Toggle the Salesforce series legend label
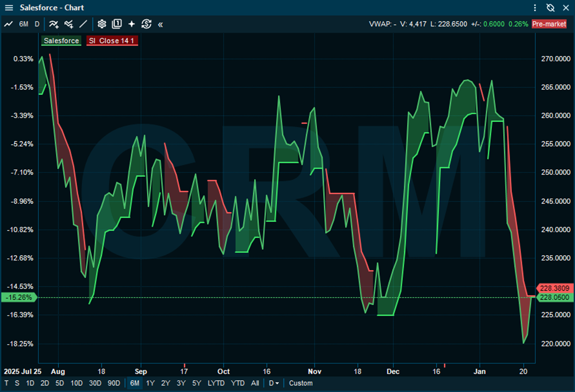The image size is (575, 392). (x=61, y=41)
